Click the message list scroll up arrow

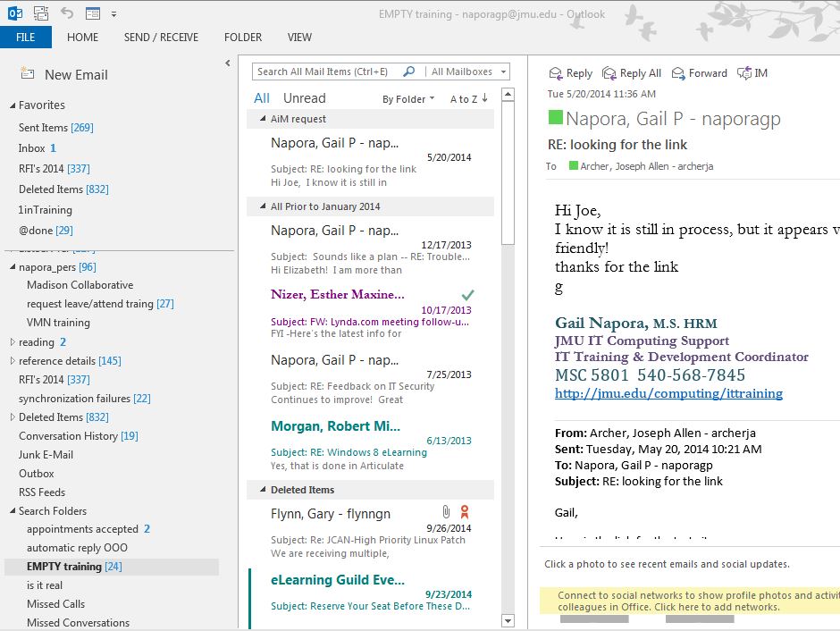click(x=508, y=95)
